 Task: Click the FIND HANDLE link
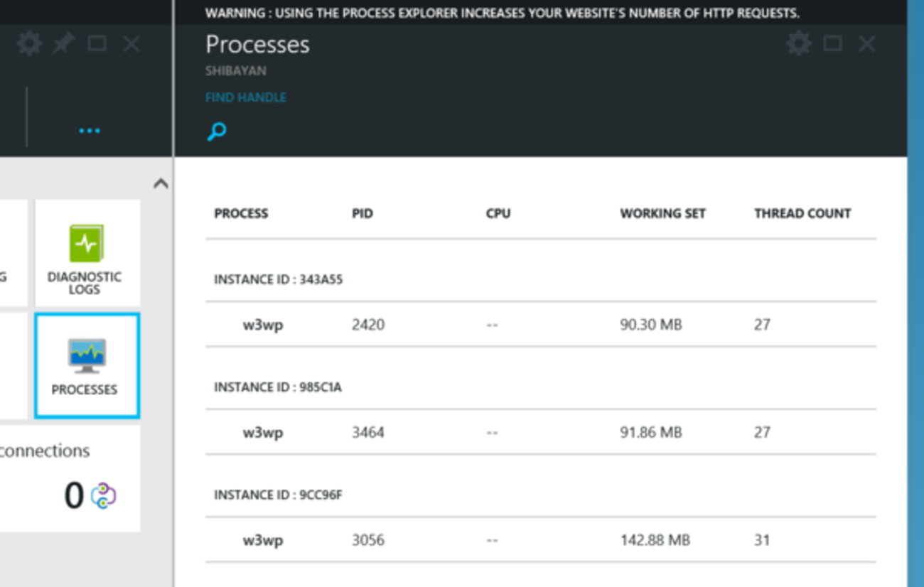(x=246, y=97)
